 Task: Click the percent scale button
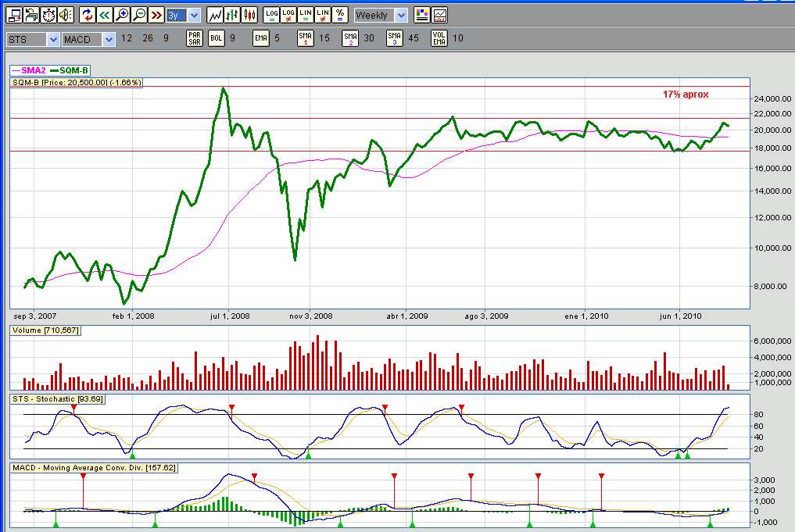pyautogui.click(x=340, y=15)
